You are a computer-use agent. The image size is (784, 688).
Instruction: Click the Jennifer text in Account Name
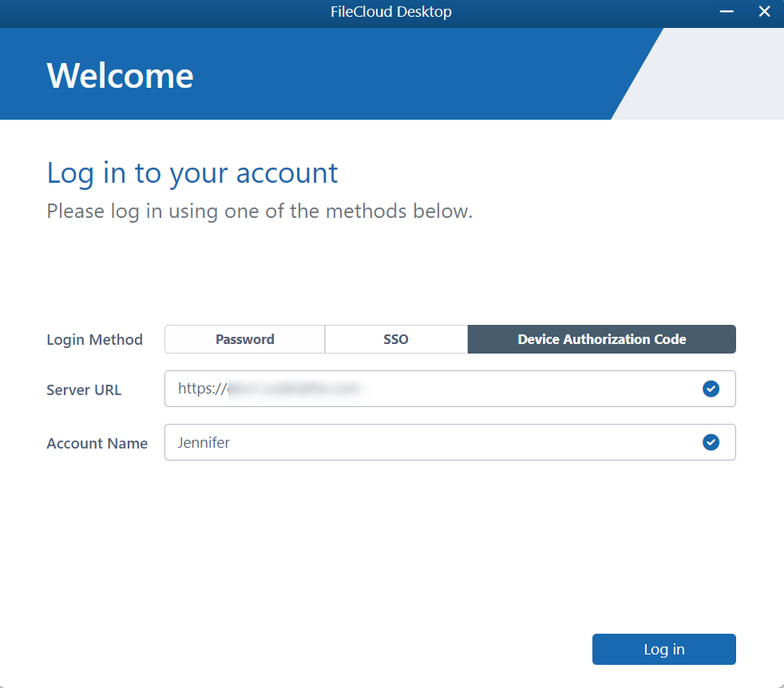tap(204, 442)
